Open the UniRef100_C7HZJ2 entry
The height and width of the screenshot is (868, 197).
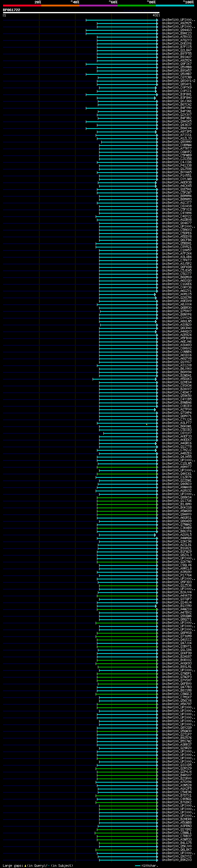(176, 450)
